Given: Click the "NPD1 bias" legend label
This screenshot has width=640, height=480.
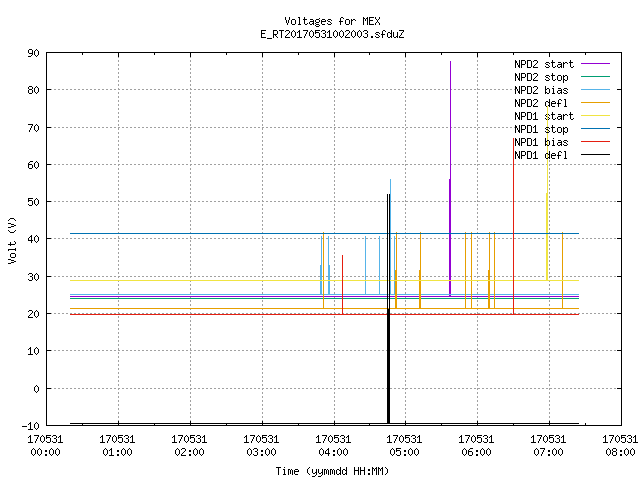Looking at the screenshot, I should (x=541, y=142).
